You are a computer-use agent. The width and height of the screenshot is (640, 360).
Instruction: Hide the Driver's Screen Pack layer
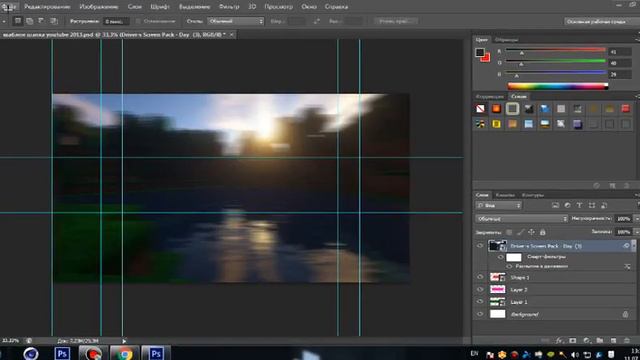[x=480, y=246]
